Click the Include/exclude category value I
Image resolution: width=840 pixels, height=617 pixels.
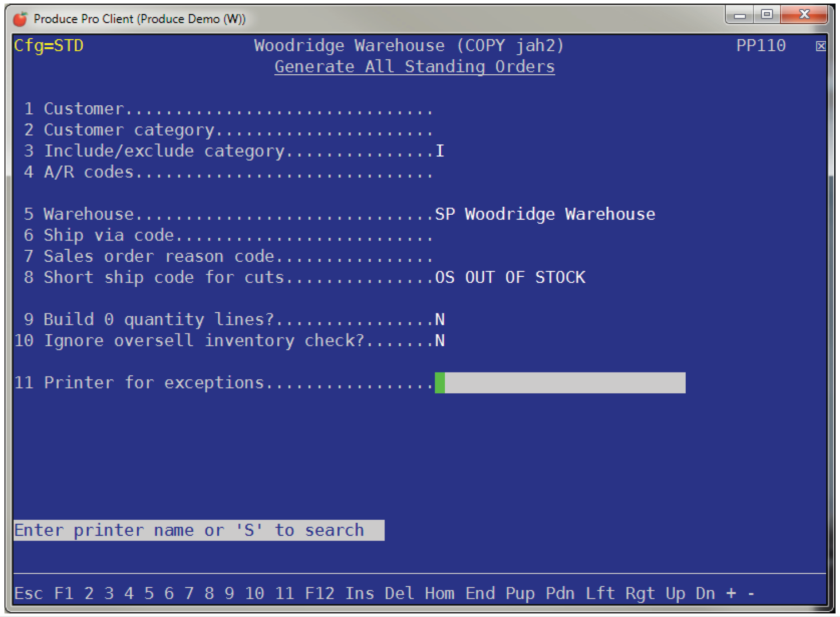(x=440, y=151)
